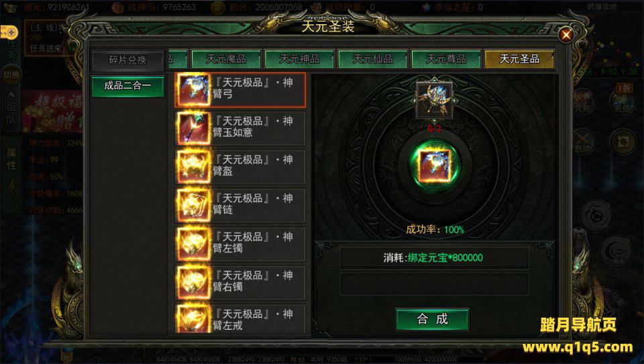Expand the left side panel arrow
644x364 pixels.
pos(11,187)
